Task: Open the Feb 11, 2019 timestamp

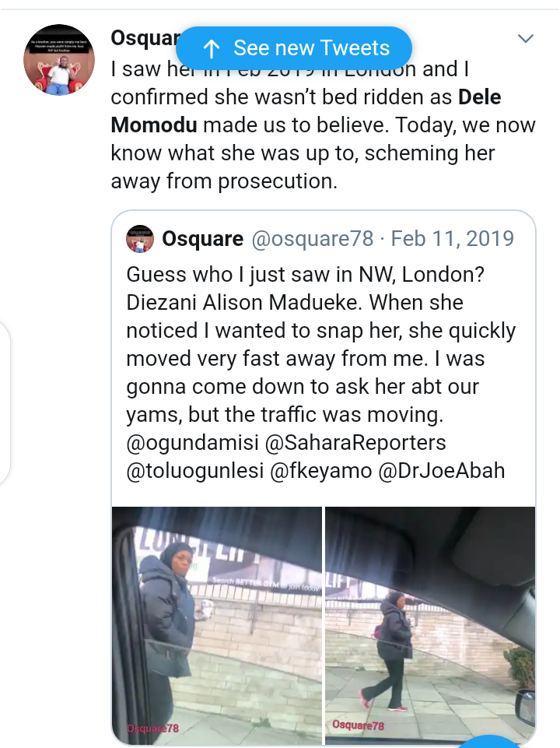Action: [453, 239]
